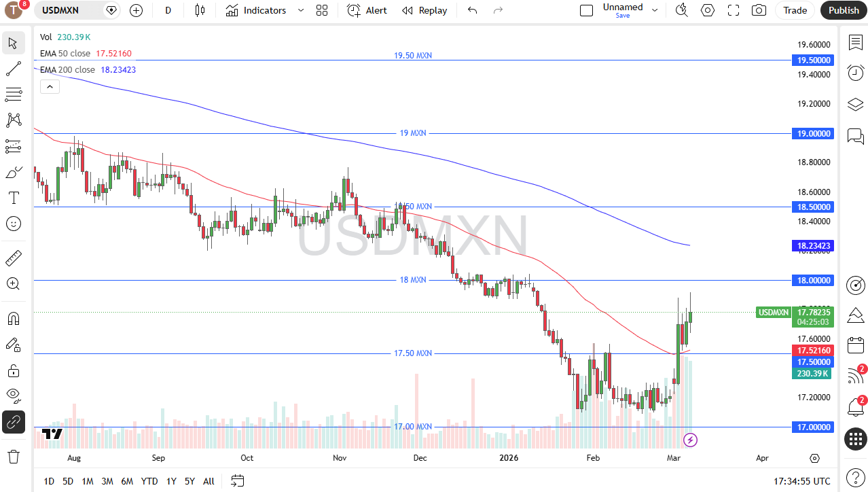868x492 pixels.
Task: Toggle stay in drawing mode
Action: point(13,345)
